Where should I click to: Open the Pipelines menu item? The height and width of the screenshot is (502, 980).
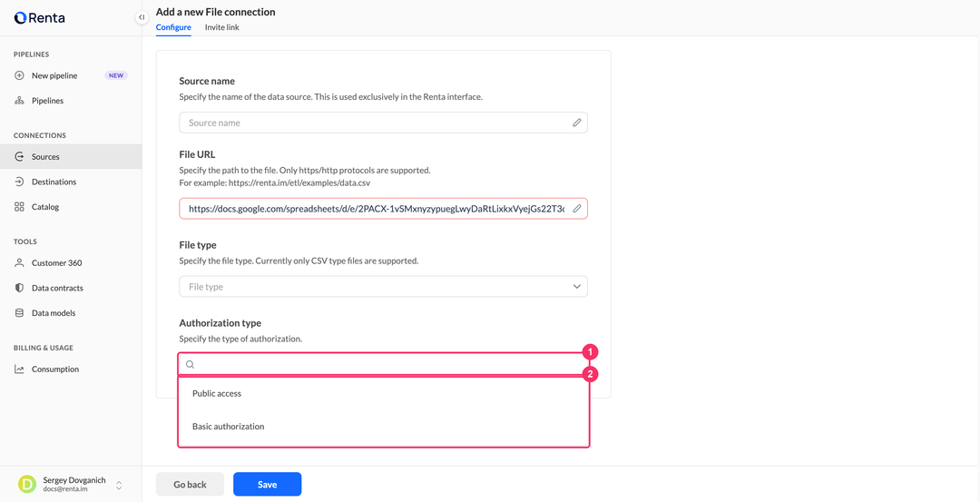71,101
